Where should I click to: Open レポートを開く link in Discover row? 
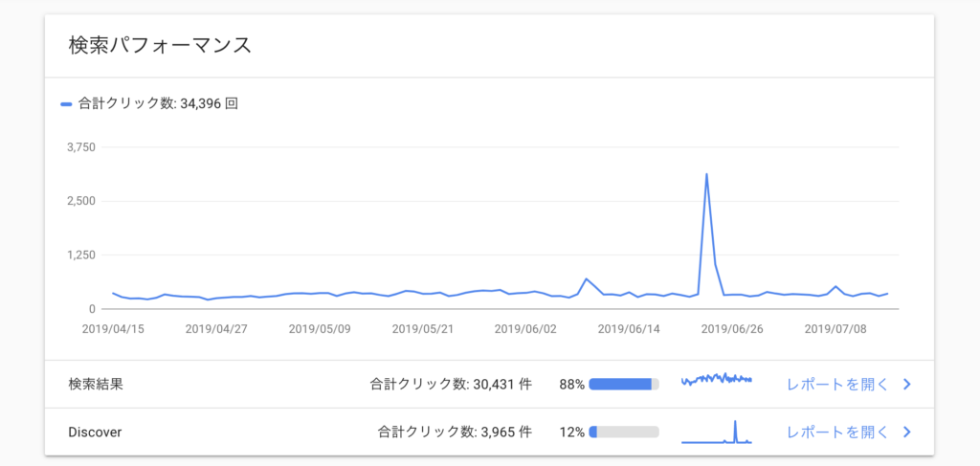coord(837,432)
